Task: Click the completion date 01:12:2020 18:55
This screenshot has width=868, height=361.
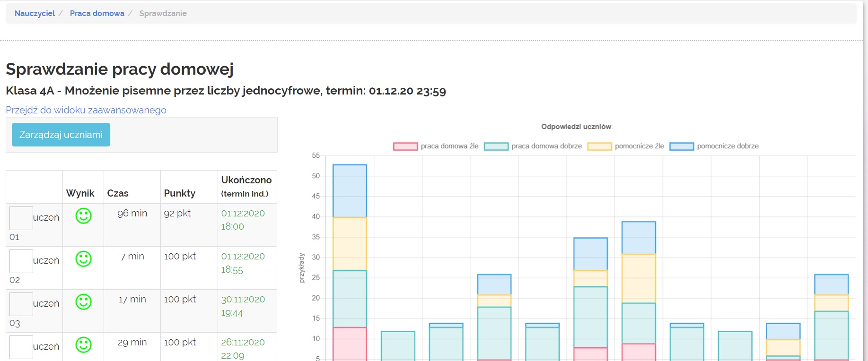Action: tap(243, 263)
